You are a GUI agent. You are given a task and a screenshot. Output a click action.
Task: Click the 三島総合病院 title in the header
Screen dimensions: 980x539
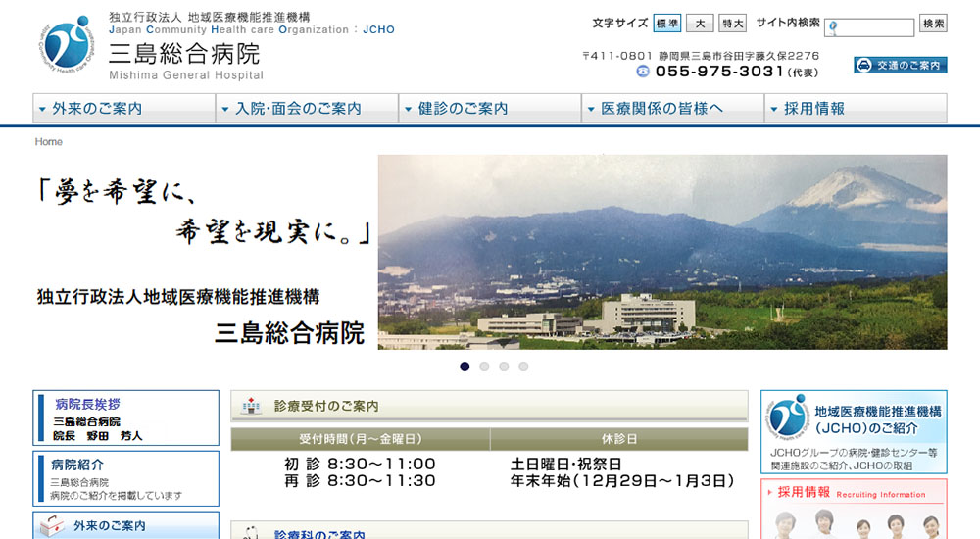click(x=184, y=55)
